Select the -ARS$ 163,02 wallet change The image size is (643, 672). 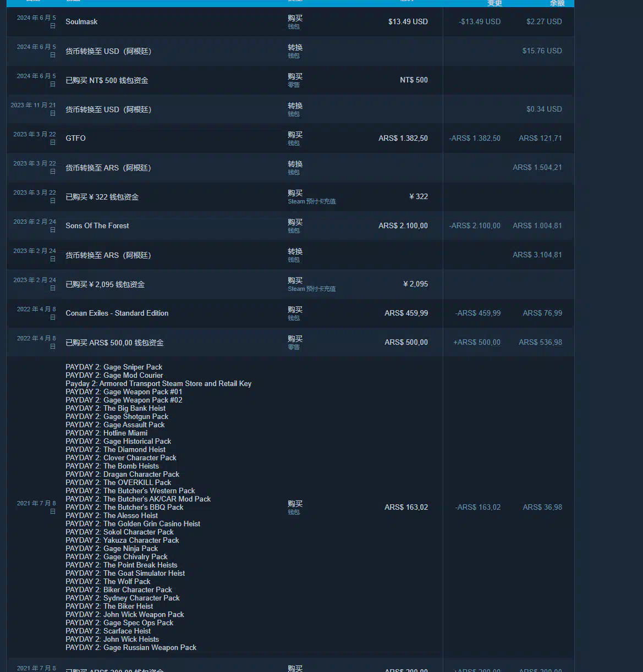click(478, 507)
